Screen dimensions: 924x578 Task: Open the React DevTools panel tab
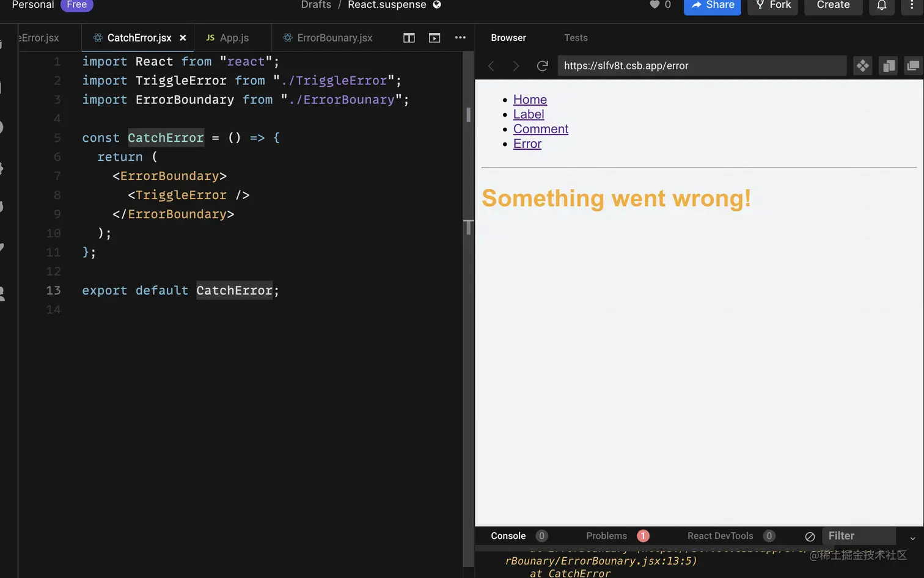(720, 536)
